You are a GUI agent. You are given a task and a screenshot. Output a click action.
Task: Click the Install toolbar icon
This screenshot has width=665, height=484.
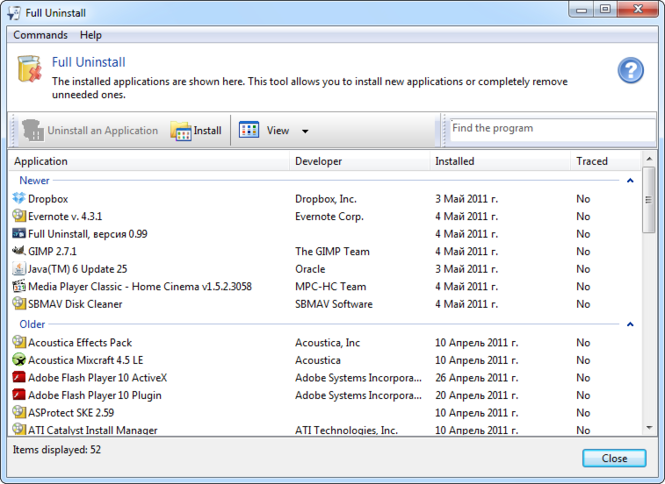[181, 131]
